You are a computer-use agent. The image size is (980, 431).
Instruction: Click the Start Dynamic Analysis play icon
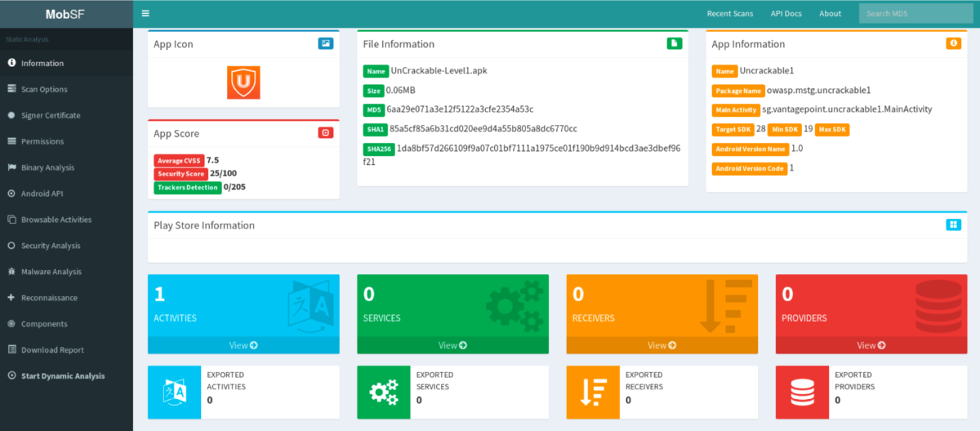pyautogui.click(x=12, y=376)
